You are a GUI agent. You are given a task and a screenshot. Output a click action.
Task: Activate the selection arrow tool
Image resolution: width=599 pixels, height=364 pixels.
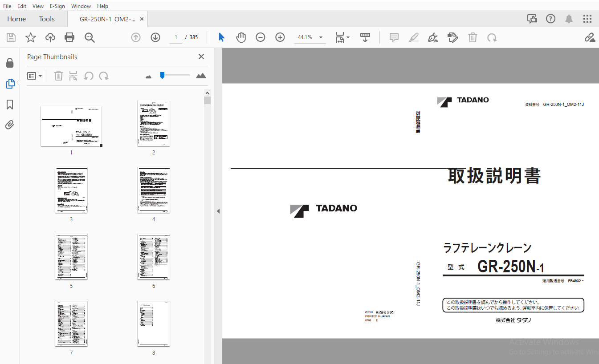(221, 37)
